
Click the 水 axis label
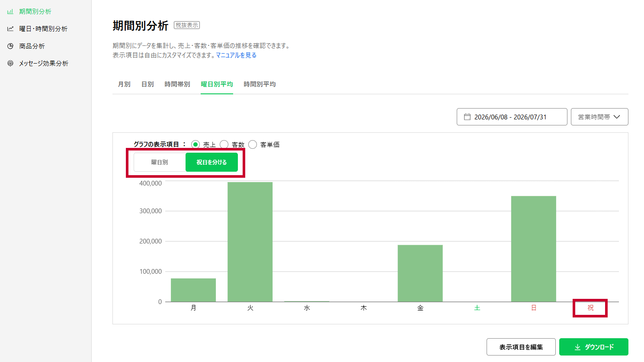[x=307, y=308]
